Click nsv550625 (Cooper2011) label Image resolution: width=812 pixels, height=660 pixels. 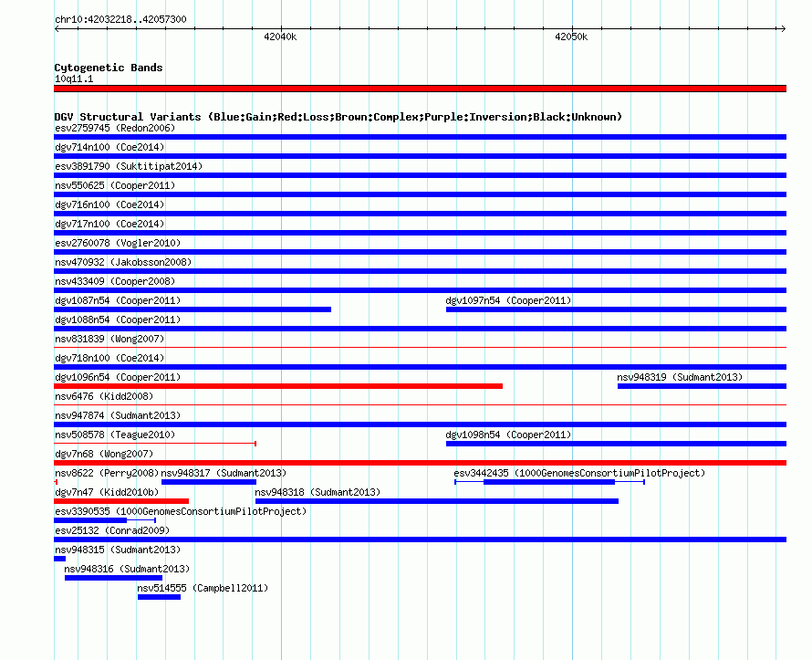point(115,185)
